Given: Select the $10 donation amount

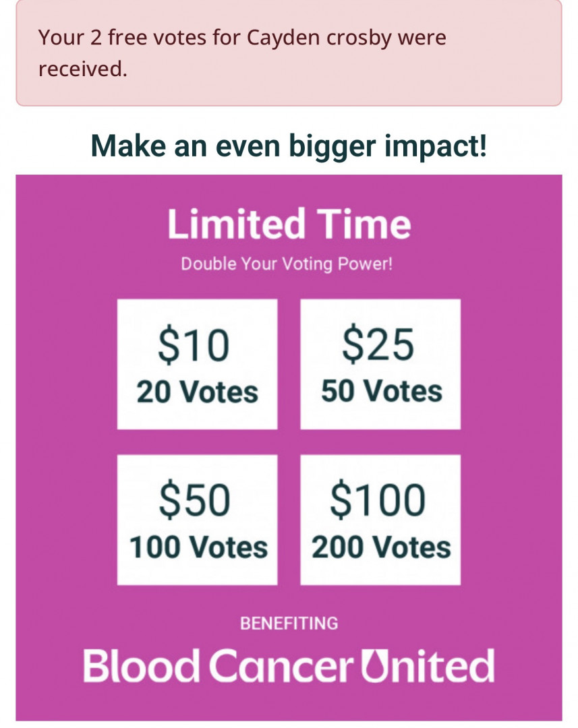Looking at the screenshot, I should click(x=194, y=346).
